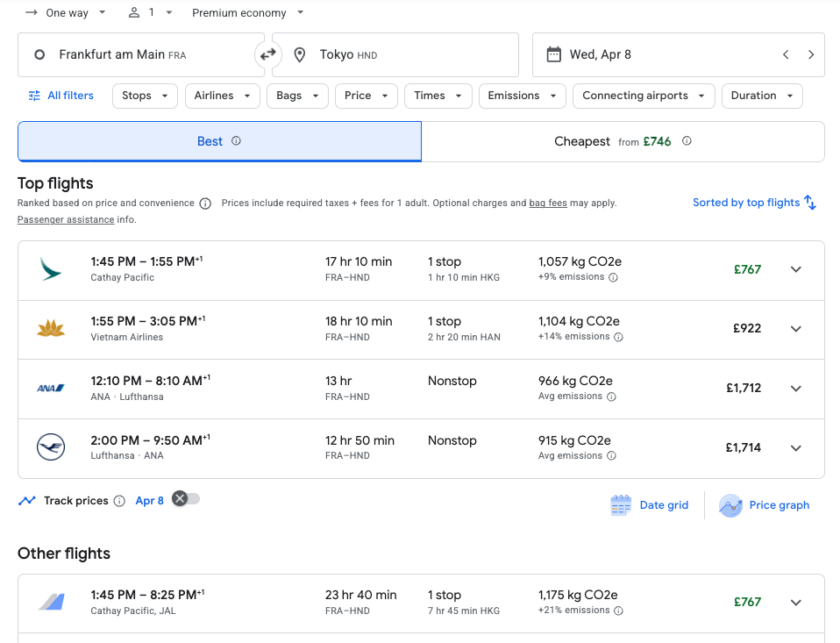
Task: Open the Airlines filter dropdown
Action: pos(222,96)
